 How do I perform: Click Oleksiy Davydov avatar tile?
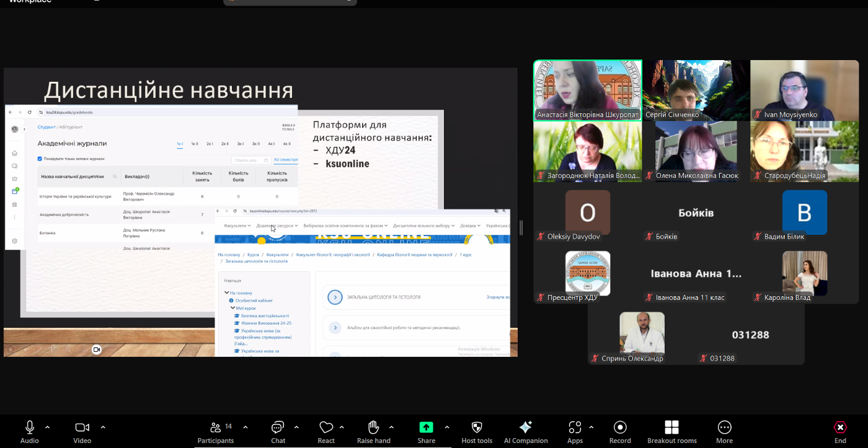587,213
